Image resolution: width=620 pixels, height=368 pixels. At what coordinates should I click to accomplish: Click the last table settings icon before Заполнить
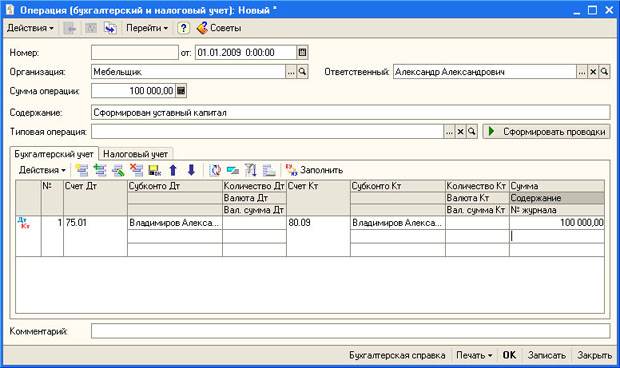click(x=269, y=170)
